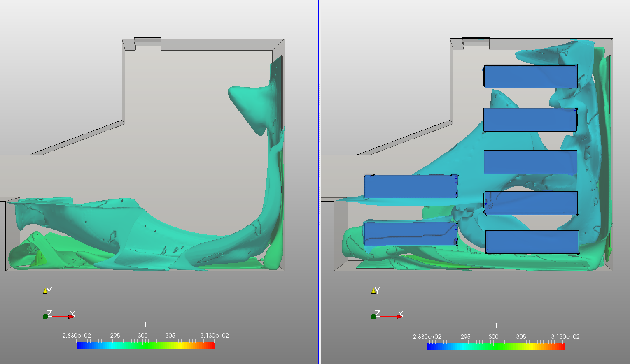This screenshot has width=630, height=364.
Task: Click the T legend title in left view
Action: 145,324
